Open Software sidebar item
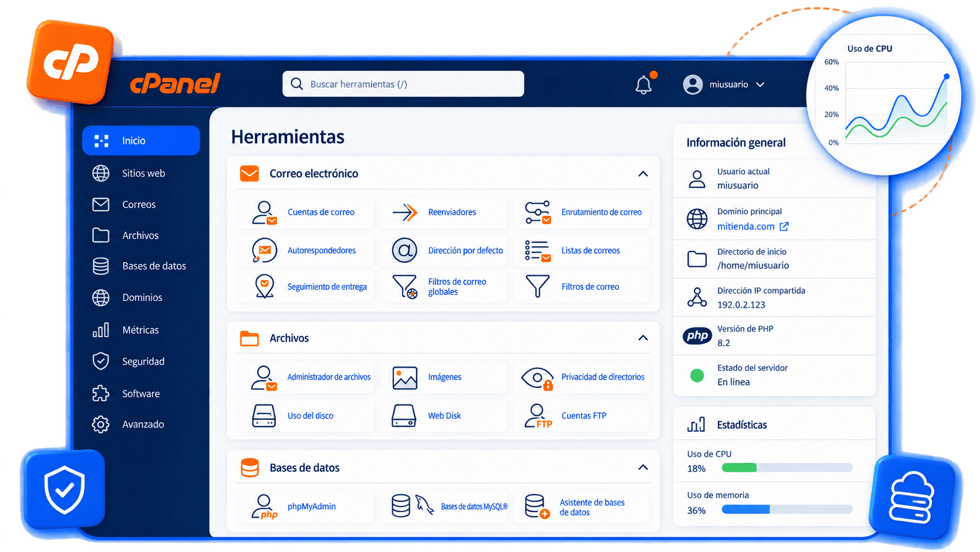This screenshot has width=980, height=552. (x=141, y=394)
